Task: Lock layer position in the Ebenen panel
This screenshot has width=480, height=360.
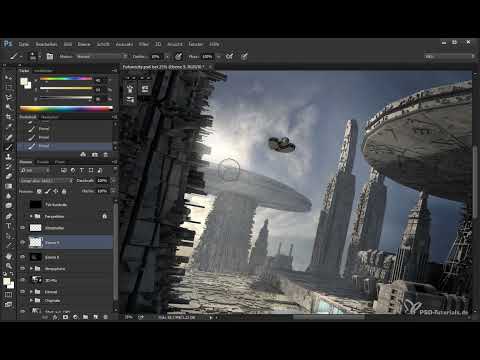Action: click(x=55, y=191)
